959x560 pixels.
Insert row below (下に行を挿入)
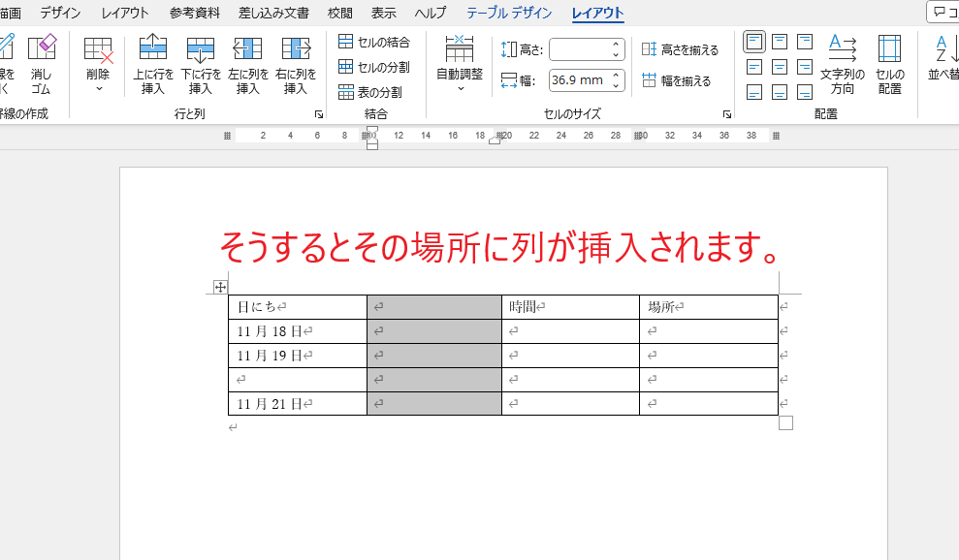coord(201,64)
